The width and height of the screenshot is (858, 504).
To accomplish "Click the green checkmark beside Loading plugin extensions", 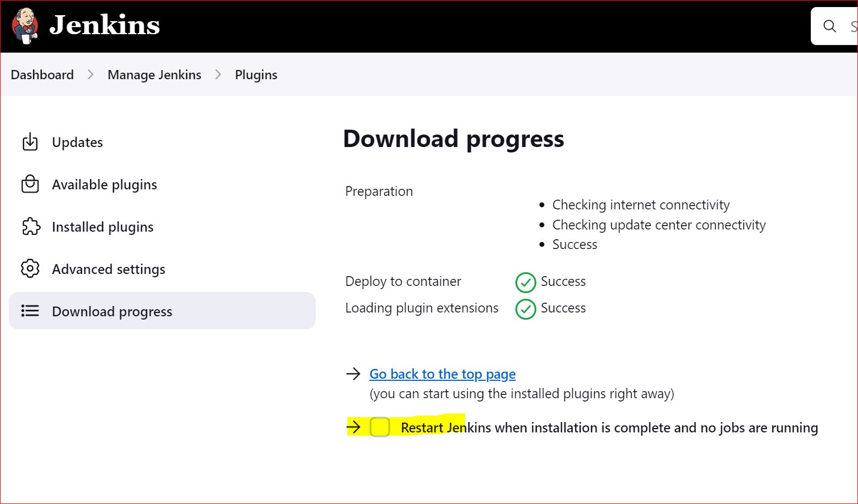I will click(x=525, y=309).
